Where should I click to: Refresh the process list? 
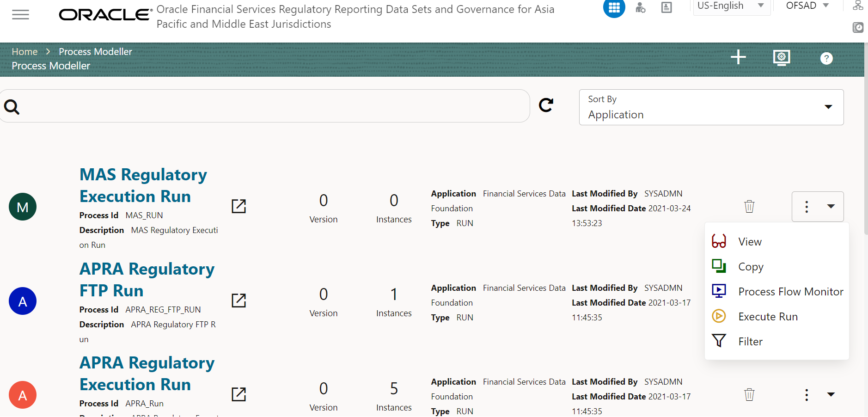[x=545, y=105]
